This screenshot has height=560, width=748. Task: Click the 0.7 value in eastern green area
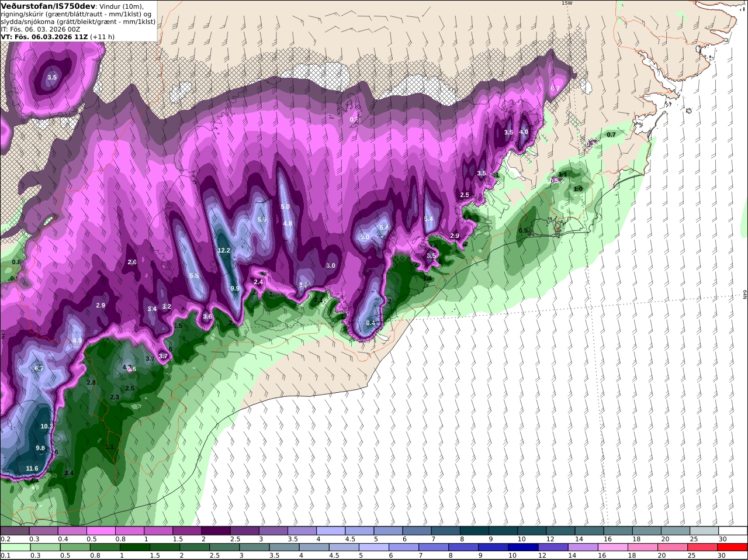(x=611, y=134)
